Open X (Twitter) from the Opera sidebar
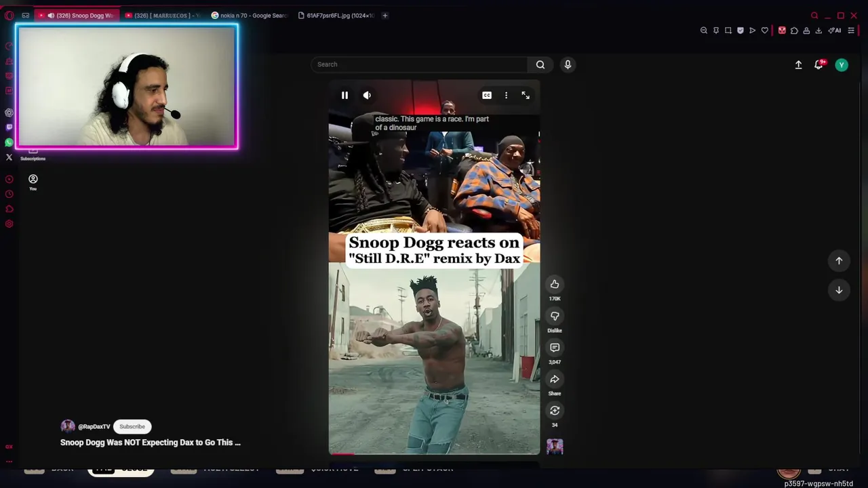The image size is (868, 488). point(9,157)
